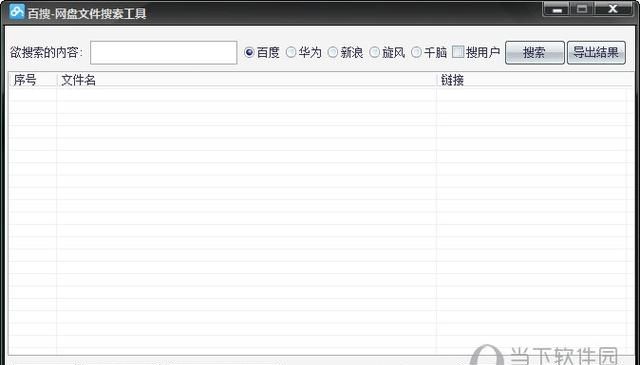Maximize the 百搜 window
This screenshot has height=365, width=640.
582,9
